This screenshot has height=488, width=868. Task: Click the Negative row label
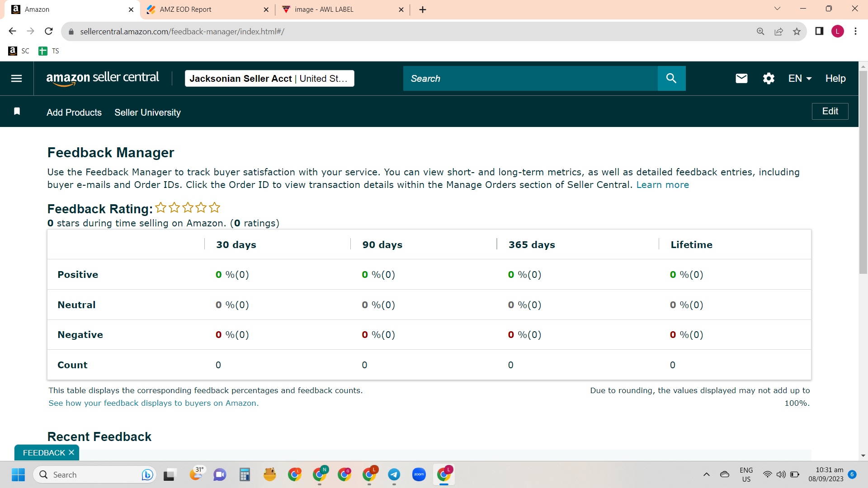[x=80, y=335]
